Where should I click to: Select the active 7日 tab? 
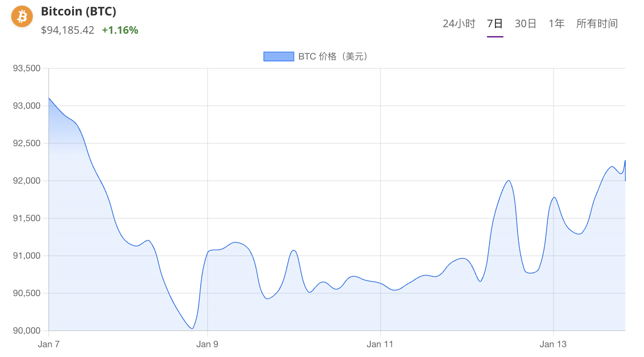(495, 24)
